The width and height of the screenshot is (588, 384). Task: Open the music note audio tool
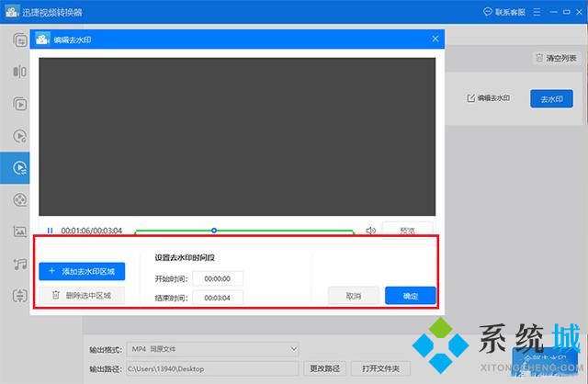[x=18, y=264]
